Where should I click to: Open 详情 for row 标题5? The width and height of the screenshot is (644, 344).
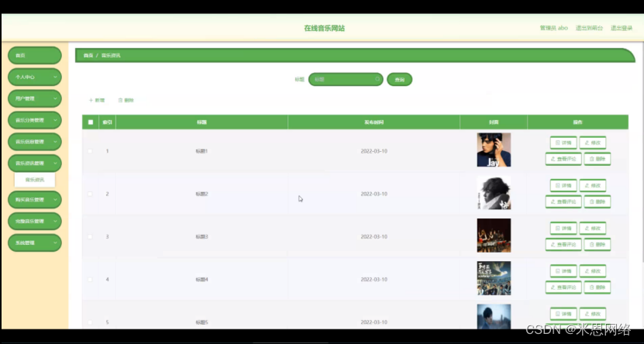[x=563, y=314]
